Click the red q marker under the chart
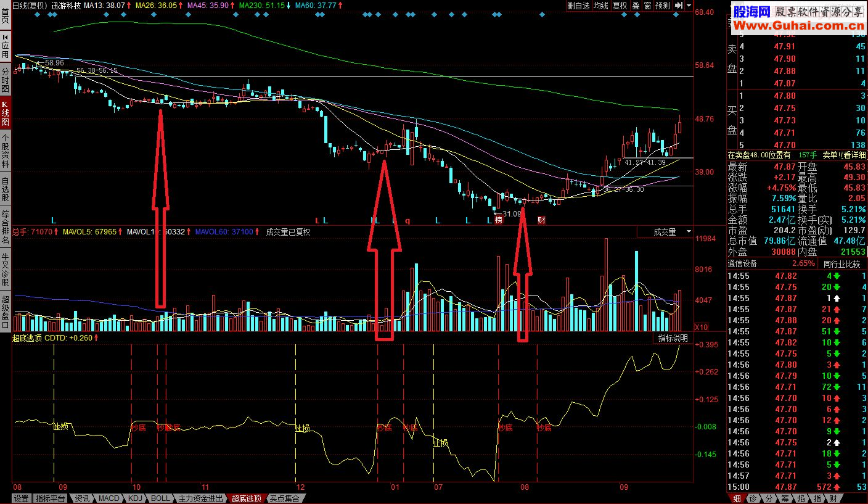This screenshot has width=868, height=504. click(407, 220)
